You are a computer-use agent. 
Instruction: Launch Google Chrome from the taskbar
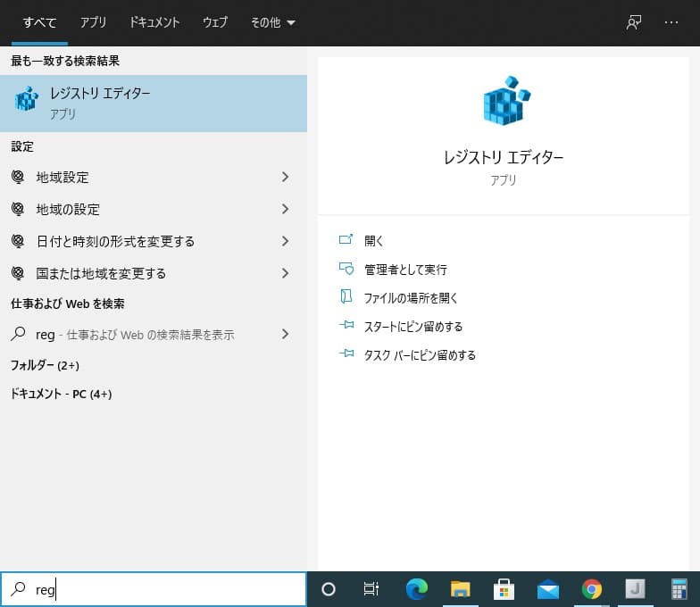pyautogui.click(x=591, y=589)
